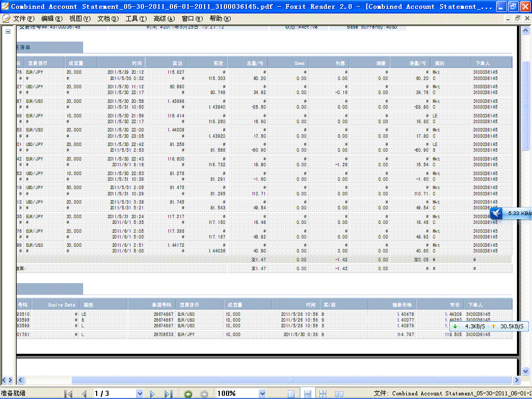Open the 视图(V) menu
The height and width of the screenshot is (399, 532).
(x=79, y=18)
